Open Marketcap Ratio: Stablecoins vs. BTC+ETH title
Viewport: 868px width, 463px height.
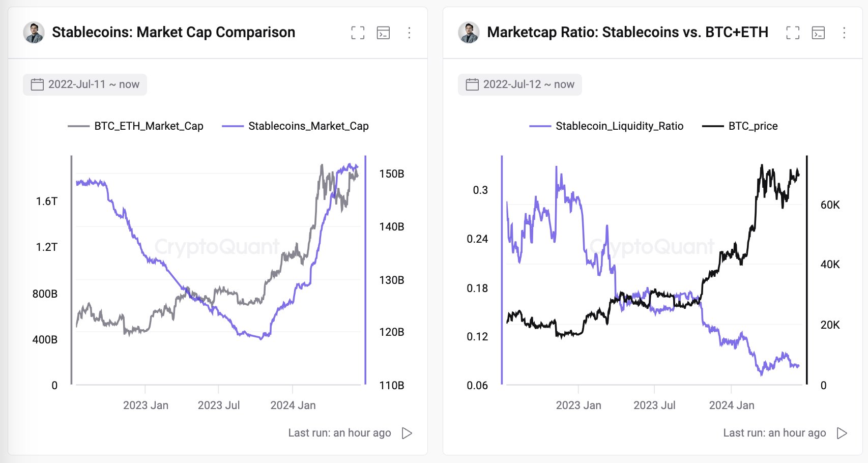pyautogui.click(x=627, y=33)
